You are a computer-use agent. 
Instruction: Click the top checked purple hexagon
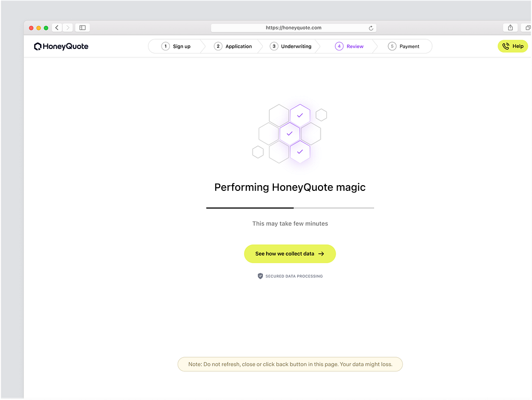point(300,115)
